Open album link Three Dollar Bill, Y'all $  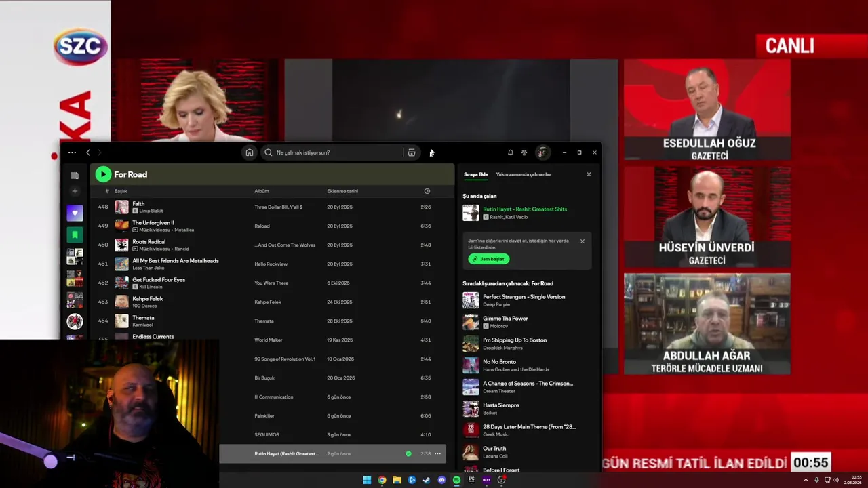point(279,207)
